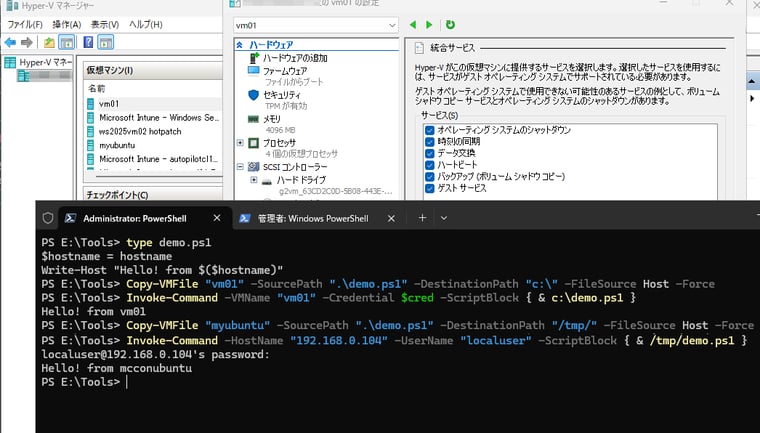This screenshot has height=433, width=760.
Task: Go to previous VM with green left arrow
Action: (413, 25)
